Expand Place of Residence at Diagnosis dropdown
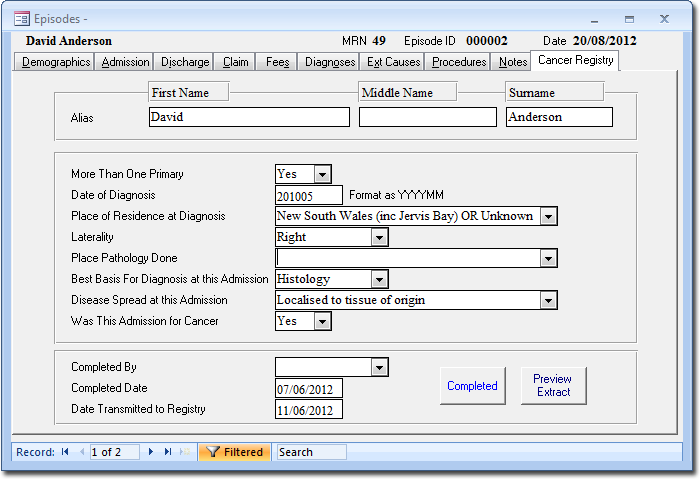This screenshot has height=479, width=700. pyautogui.click(x=548, y=216)
